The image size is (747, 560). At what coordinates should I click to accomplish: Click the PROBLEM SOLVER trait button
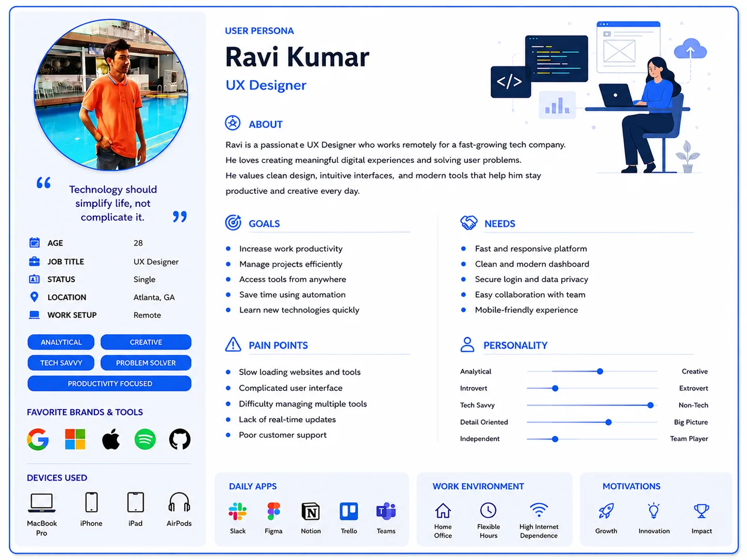[146, 363]
